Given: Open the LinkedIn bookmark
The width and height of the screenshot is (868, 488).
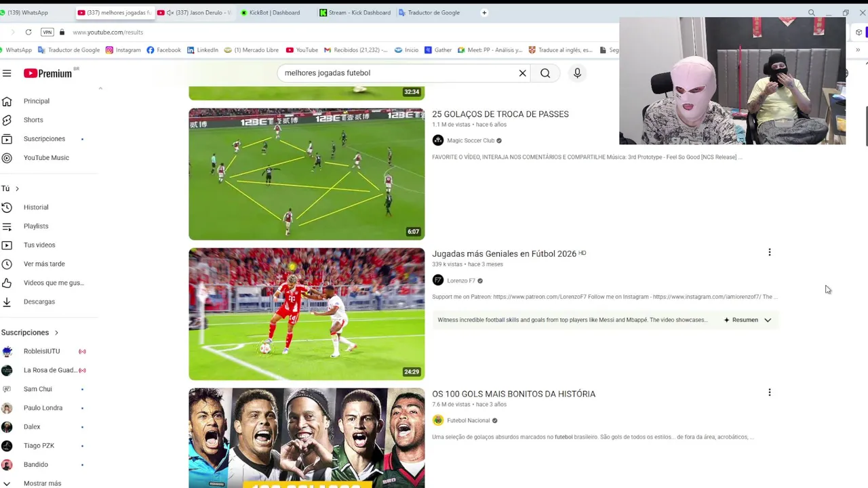Looking at the screenshot, I should [x=203, y=49].
